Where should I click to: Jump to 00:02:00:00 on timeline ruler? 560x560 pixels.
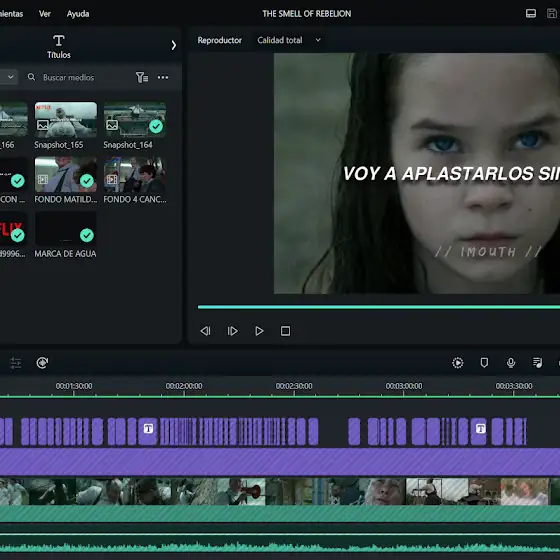(x=184, y=386)
